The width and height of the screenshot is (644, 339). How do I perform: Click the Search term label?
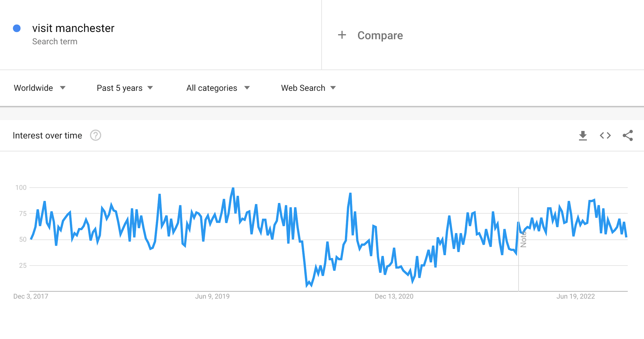click(55, 41)
